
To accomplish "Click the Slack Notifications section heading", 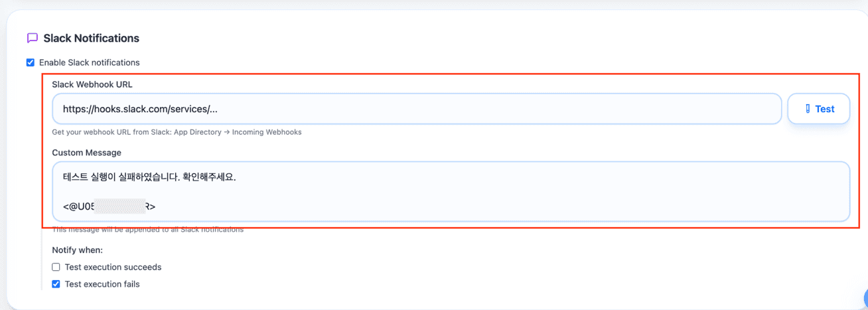I will point(91,39).
